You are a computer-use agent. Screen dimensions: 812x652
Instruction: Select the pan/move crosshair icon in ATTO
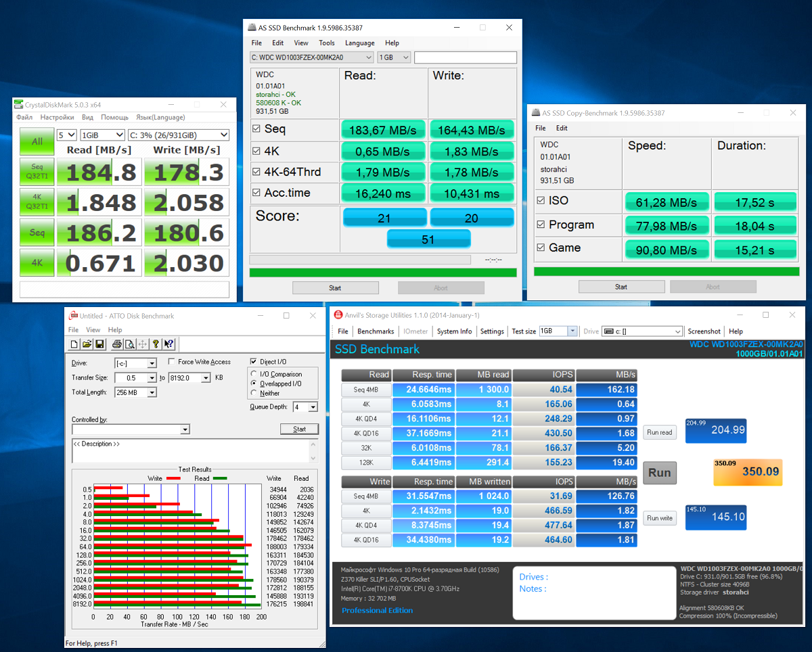pyautogui.click(x=142, y=344)
